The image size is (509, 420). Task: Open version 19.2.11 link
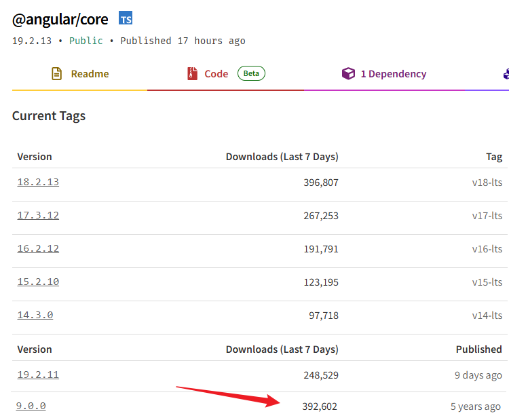38,375
